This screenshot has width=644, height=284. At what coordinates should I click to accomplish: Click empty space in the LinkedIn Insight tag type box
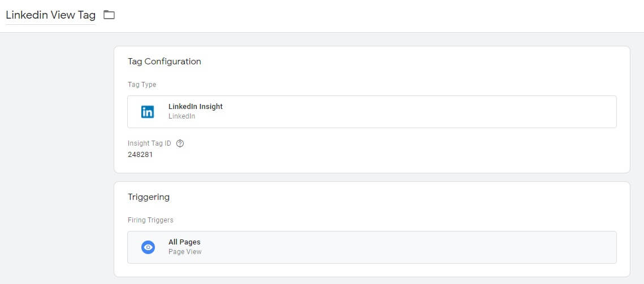click(410, 112)
